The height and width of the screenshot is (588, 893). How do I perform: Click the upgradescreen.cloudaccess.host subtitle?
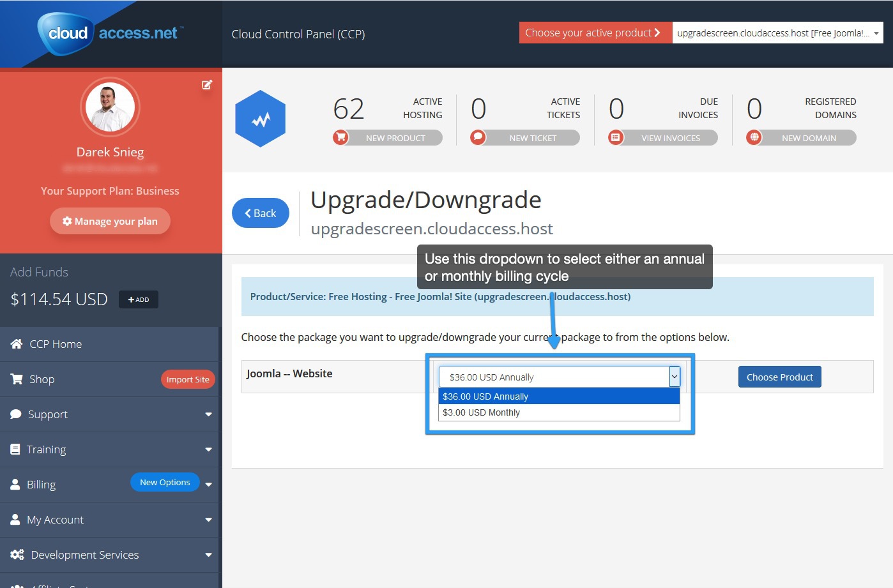click(x=432, y=229)
